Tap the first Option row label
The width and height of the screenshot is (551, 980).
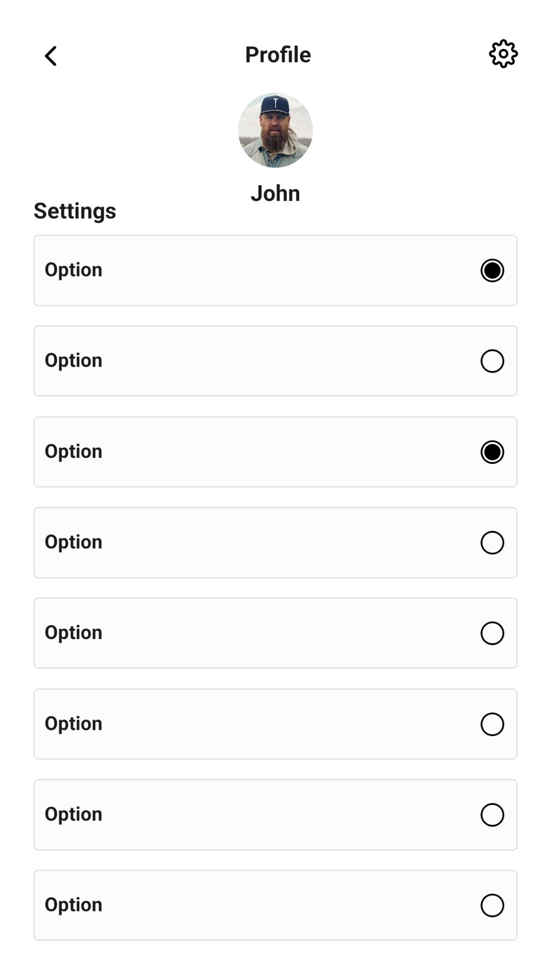coord(73,270)
